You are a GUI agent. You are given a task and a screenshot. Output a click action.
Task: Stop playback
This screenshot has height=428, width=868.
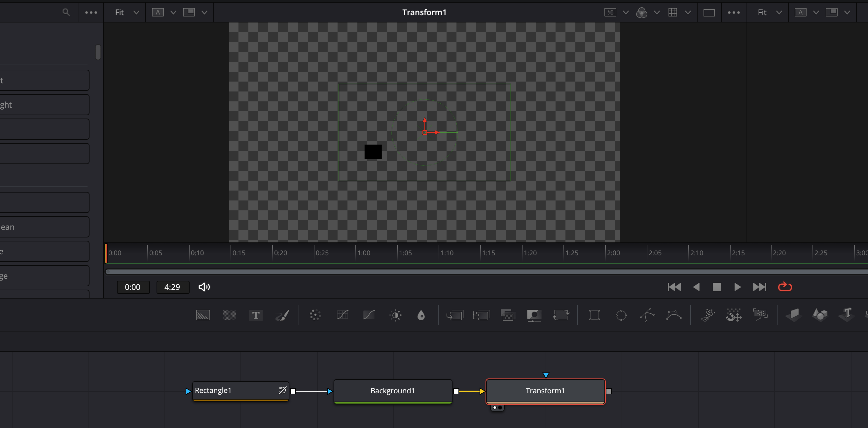[x=717, y=287]
